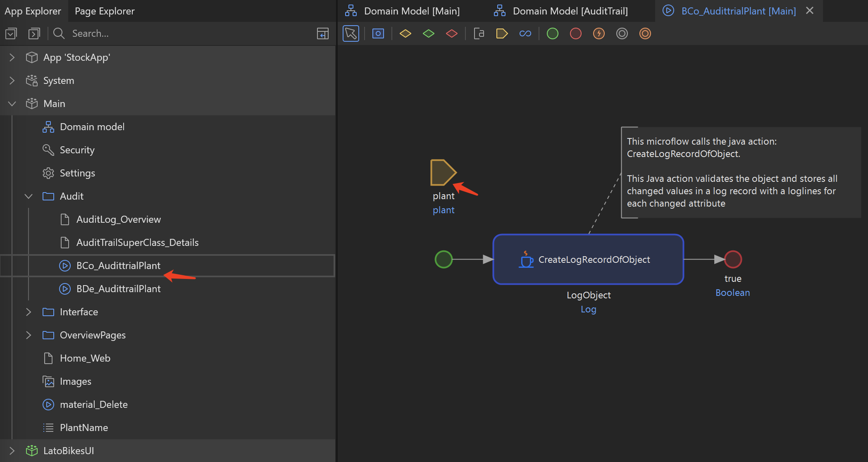
Task: Open the Domain Model [AuditTrail] tab
Action: click(x=561, y=11)
